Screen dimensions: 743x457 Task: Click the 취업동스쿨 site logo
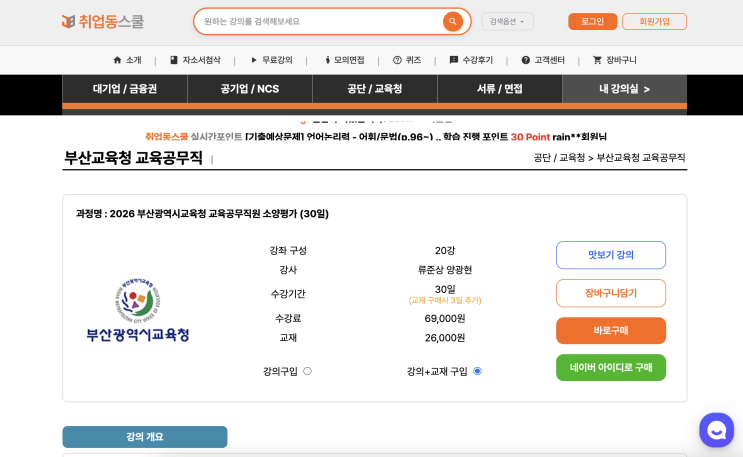(x=103, y=21)
